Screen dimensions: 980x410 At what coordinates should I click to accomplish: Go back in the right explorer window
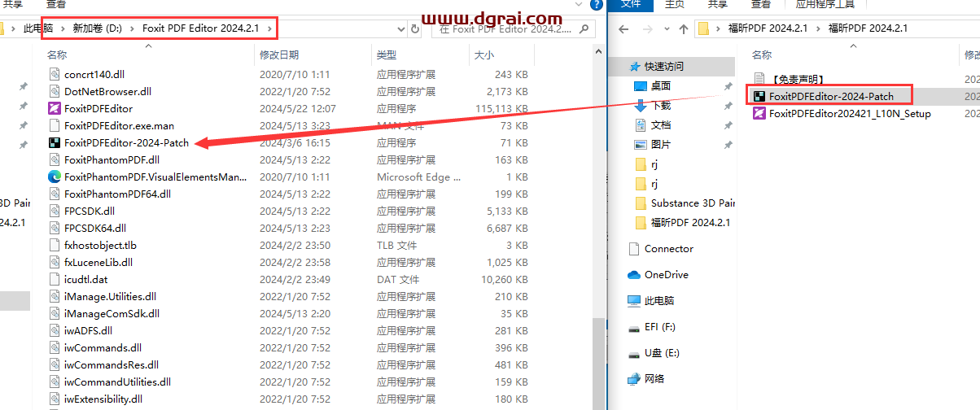(x=623, y=28)
